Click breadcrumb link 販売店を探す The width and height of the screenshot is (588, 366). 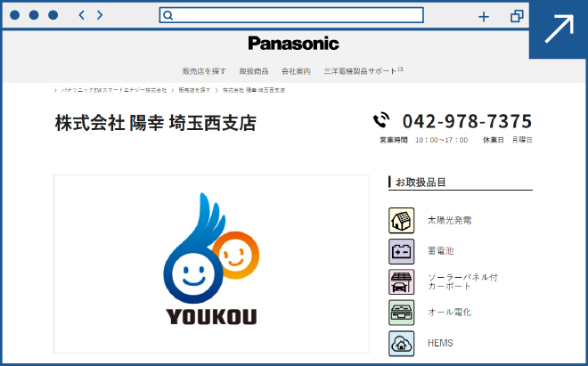(194, 90)
